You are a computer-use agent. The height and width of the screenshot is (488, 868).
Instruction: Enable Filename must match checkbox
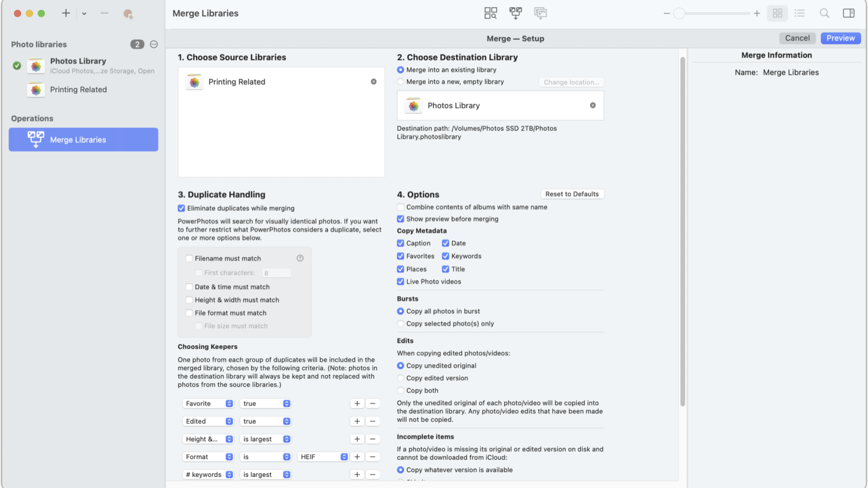189,258
